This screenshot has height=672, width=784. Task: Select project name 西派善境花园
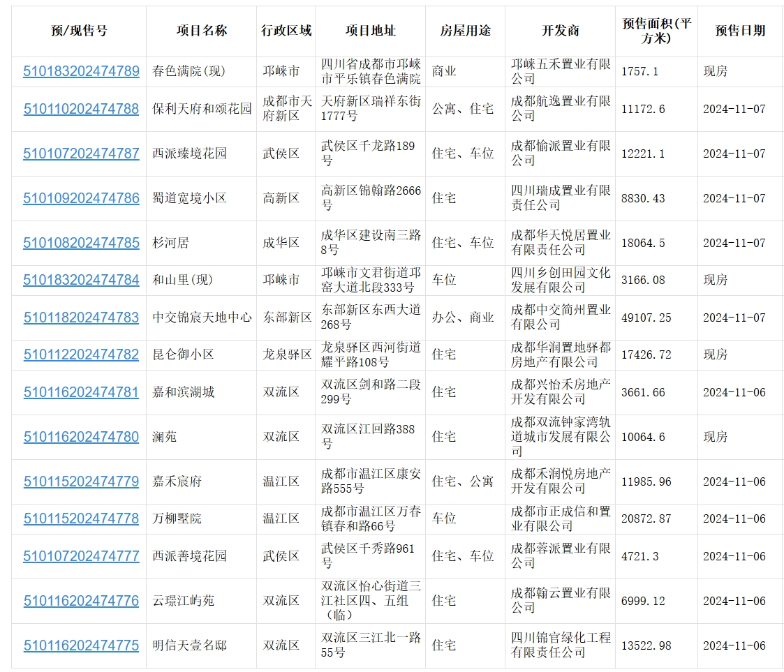point(189,556)
